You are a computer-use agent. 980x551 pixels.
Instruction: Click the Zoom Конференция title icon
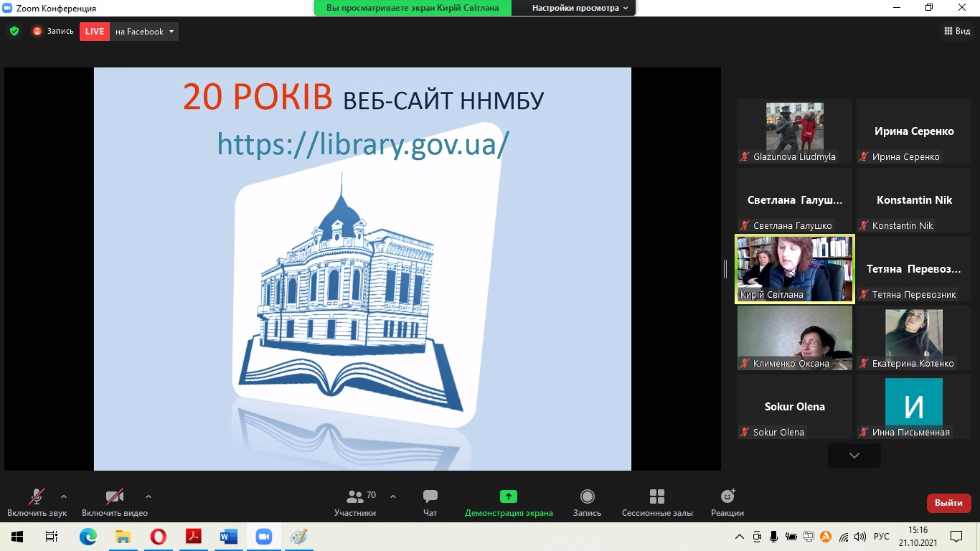tap(7, 8)
